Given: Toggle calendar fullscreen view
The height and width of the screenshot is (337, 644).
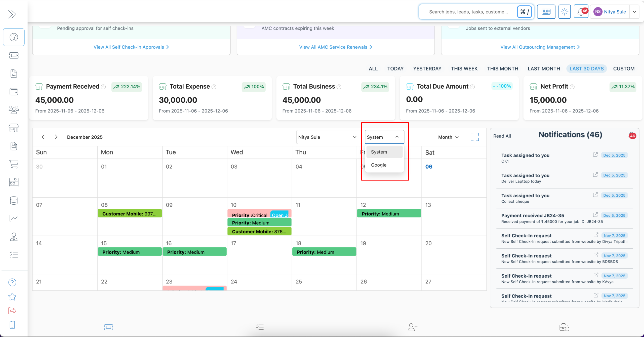Looking at the screenshot, I should click(474, 137).
